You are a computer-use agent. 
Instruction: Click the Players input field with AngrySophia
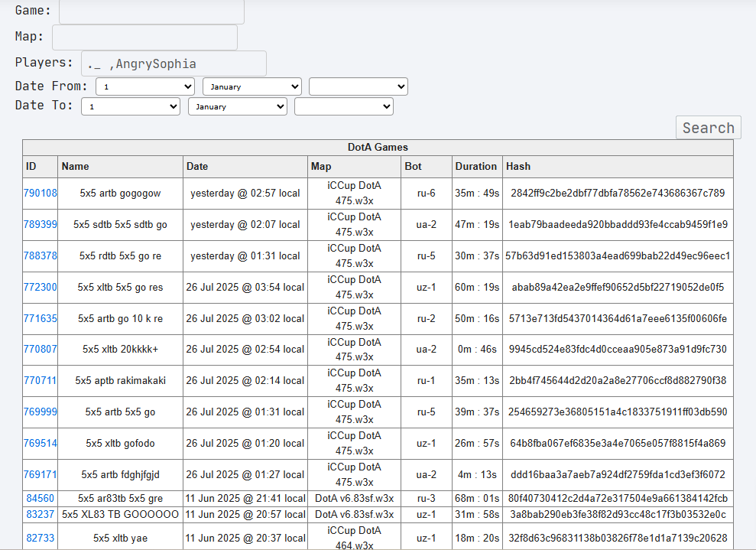174,63
